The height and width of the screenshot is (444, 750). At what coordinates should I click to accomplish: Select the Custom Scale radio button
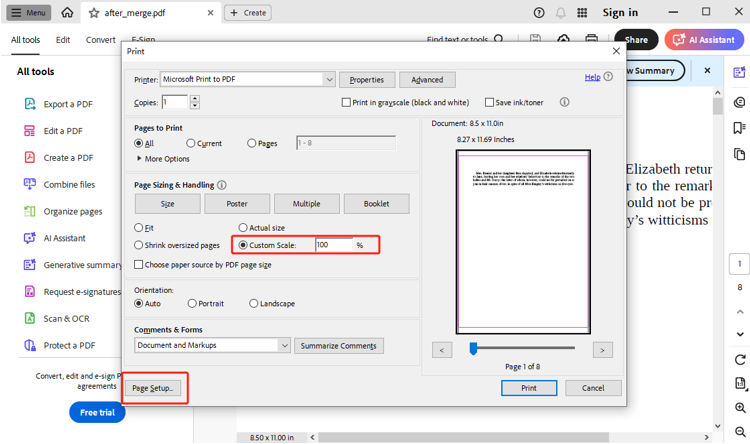pyautogui.click(x=243, y=245)
